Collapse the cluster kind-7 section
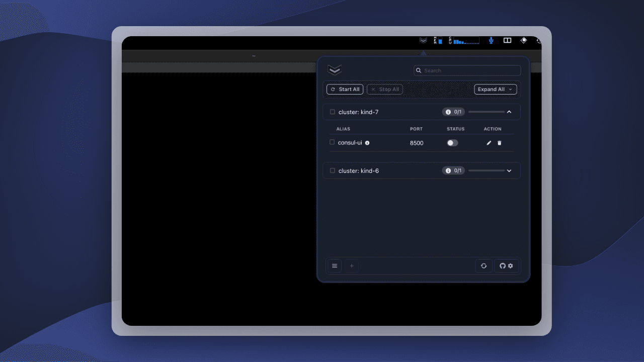Screen dimensions: 644x362 pyautogui.click(x=509, y=112)
